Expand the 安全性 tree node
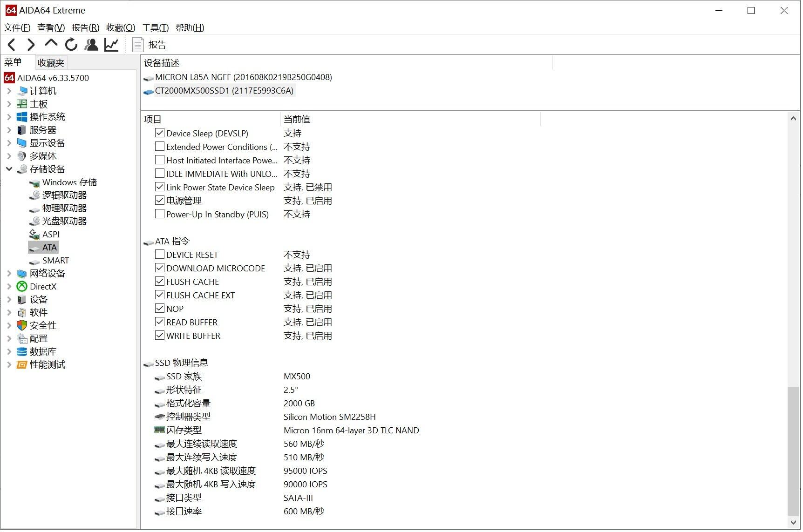 [x=9, y=326]
